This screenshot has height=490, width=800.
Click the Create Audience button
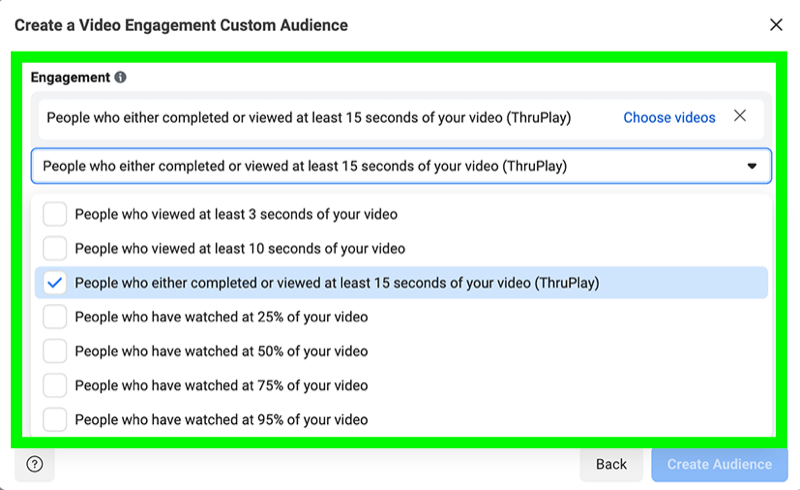point(719,464)
